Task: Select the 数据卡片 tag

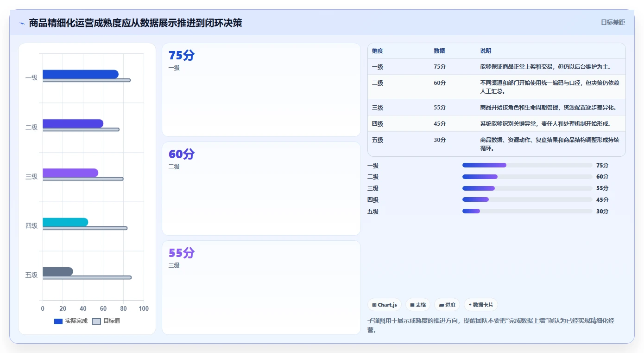Action: [481, 305]
